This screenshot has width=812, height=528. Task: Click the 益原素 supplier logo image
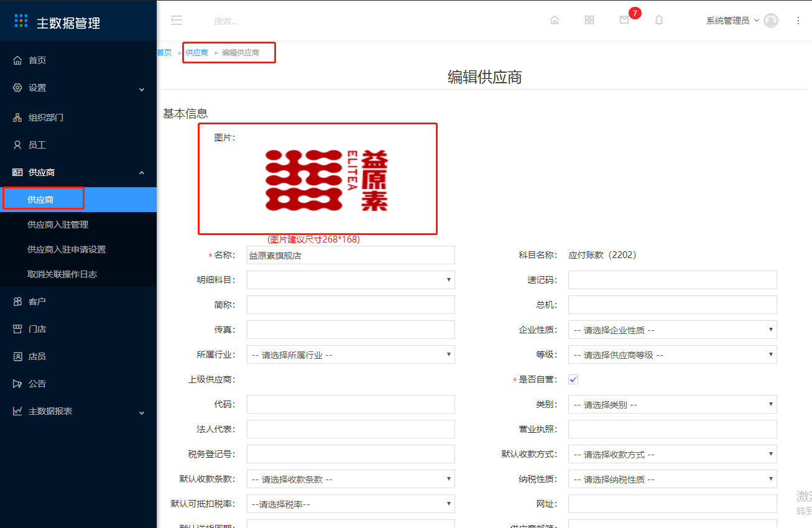(327, 180)
